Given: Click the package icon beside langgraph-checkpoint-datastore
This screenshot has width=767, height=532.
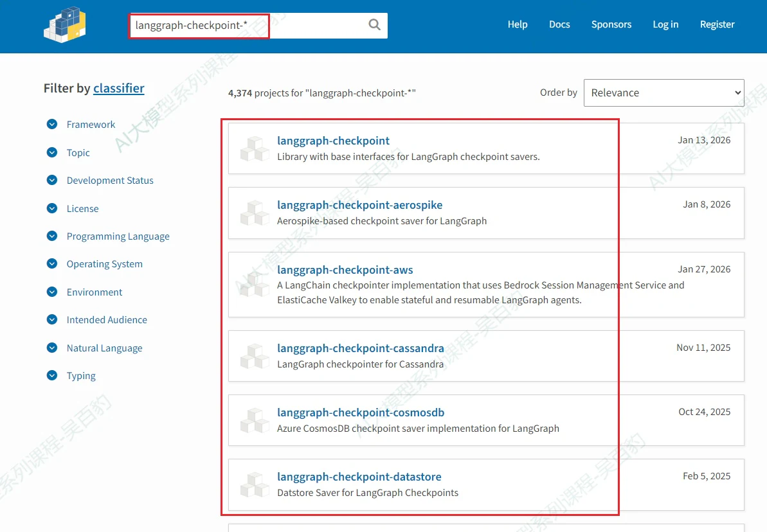Looking at the screenshot, I should [x=255, y=484].
